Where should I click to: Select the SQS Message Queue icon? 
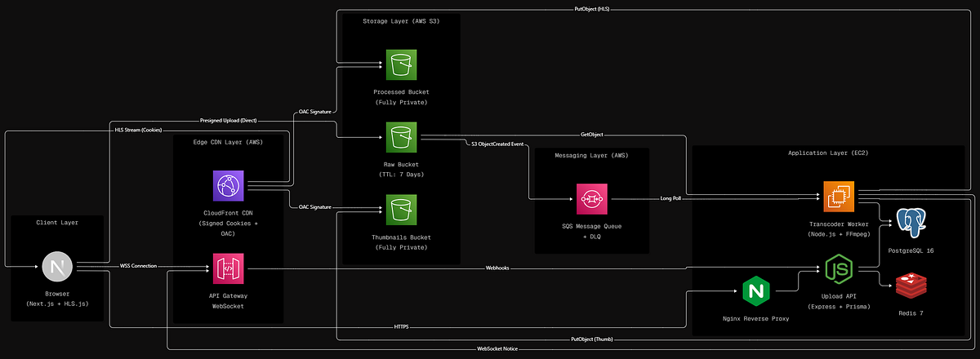(591, 198)
